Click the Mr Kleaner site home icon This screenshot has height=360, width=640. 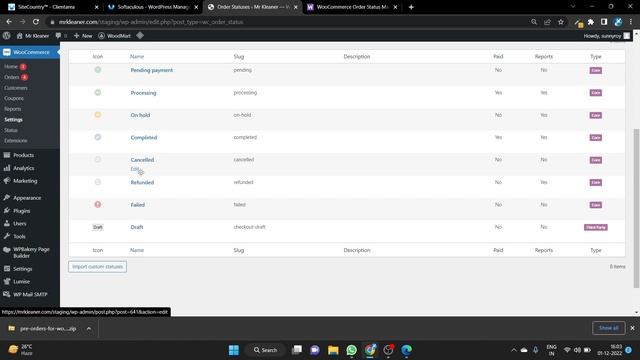(x=19, y=36)
